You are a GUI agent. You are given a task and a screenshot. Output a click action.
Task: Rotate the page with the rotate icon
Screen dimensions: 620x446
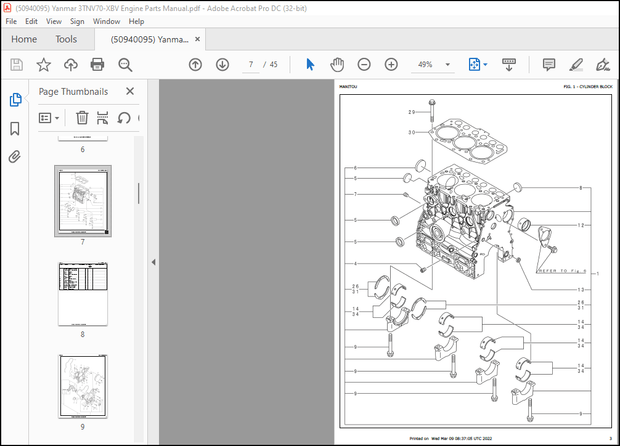point(124,118)
